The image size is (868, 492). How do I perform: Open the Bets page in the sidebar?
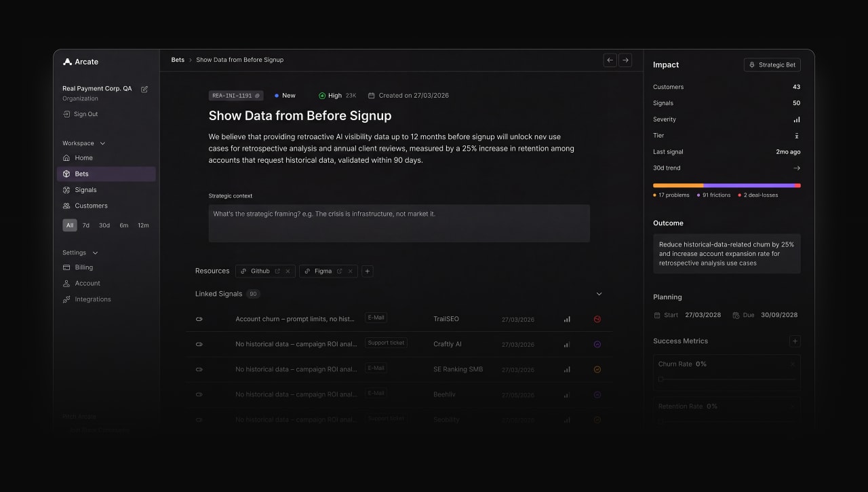(x=106, y=174)
